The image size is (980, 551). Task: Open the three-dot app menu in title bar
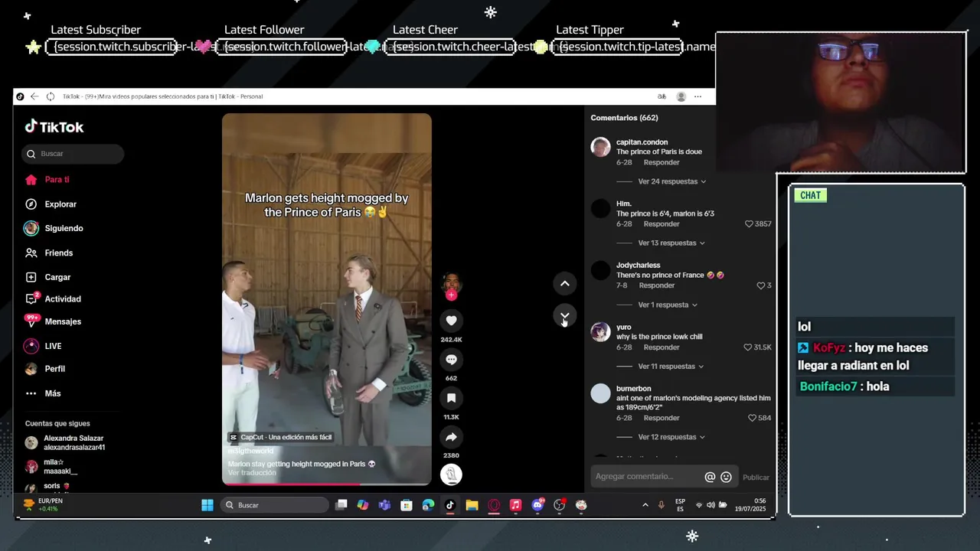pyautogui.click(x=697, y=96)
